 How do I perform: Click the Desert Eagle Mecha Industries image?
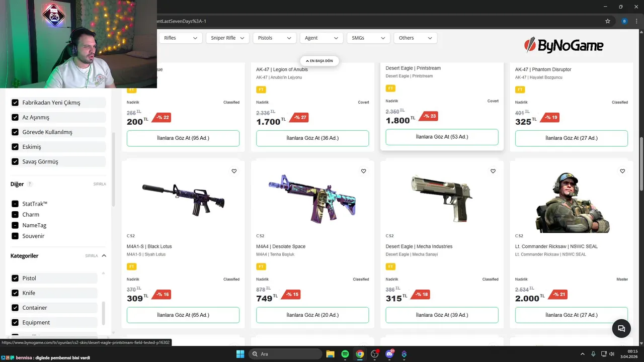442,199
